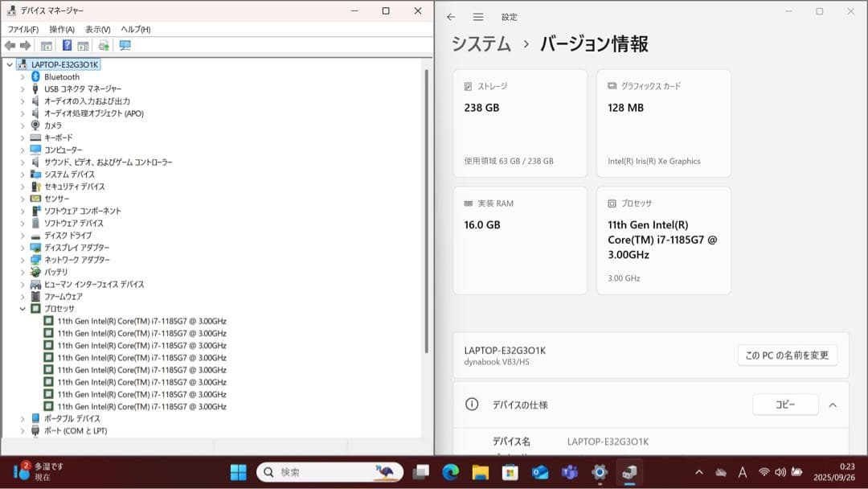Open the weather widget on taskbar
The image size is (868, 489).
38,472
